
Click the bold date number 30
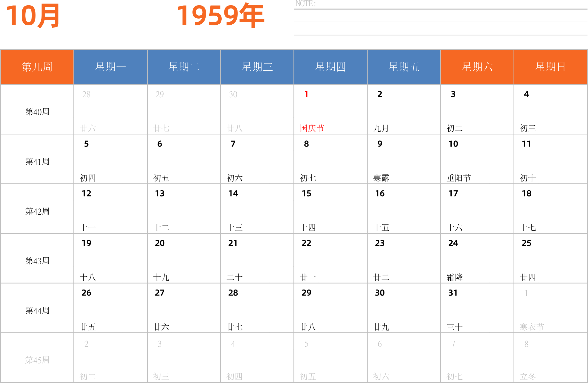380,293
